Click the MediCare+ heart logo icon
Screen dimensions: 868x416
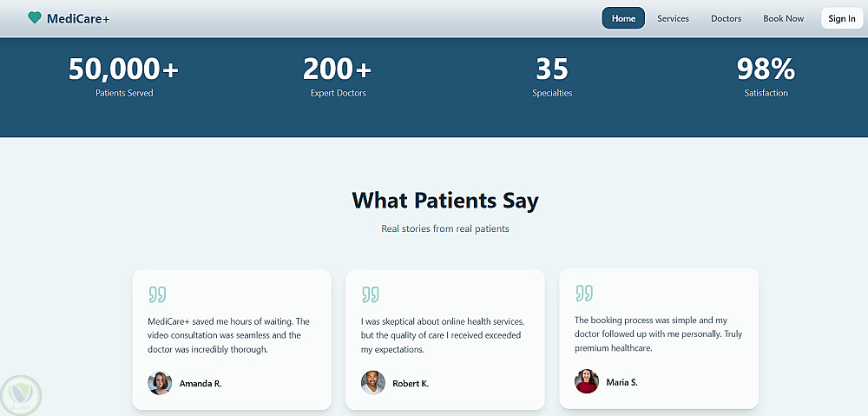35,18
